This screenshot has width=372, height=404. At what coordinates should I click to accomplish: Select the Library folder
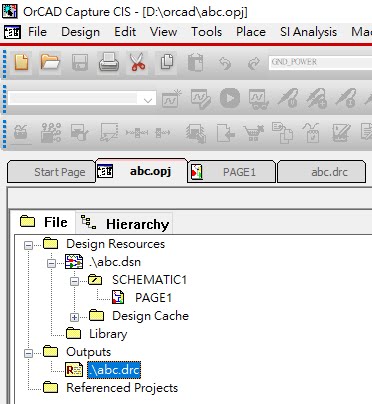pos(108,334)
